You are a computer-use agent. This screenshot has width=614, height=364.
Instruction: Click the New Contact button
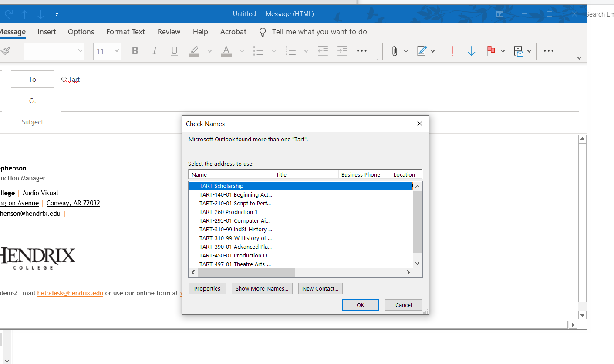320,288
